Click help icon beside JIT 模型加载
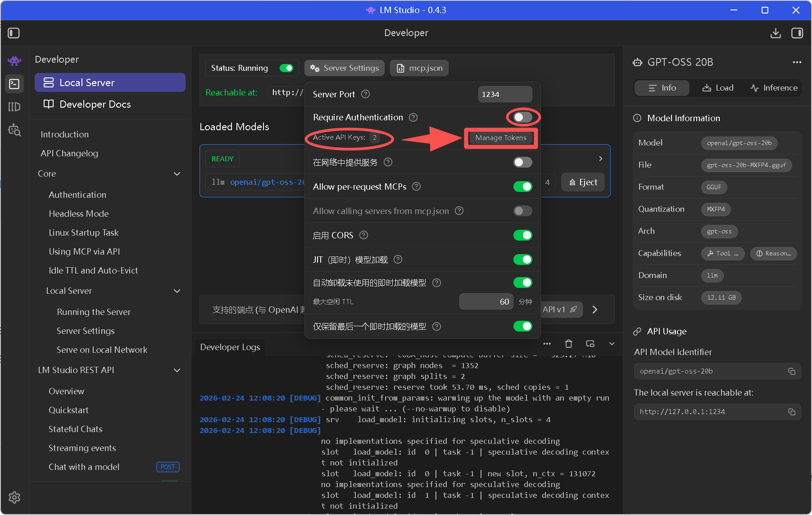812x515 pixels. 398,260
